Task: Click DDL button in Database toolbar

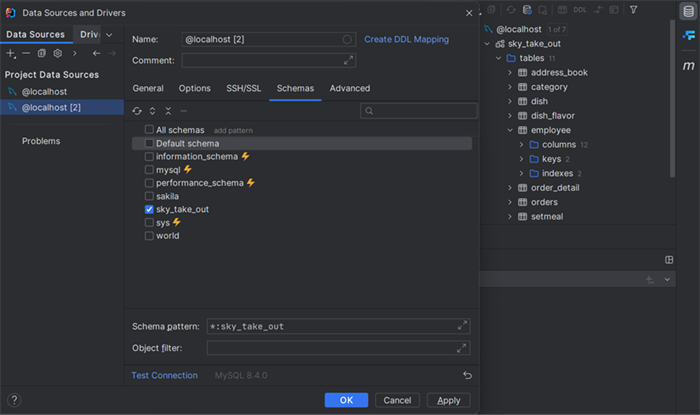Action: pos(580,10)
